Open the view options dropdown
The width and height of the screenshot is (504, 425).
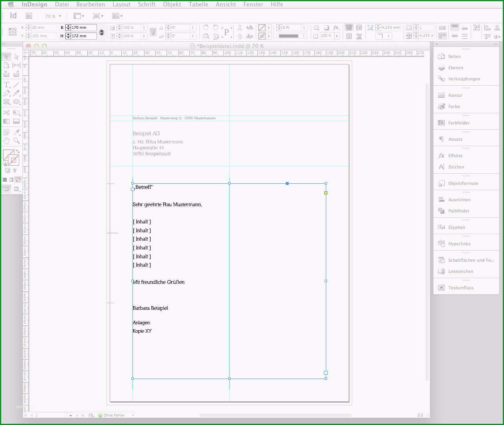click(x=79, y=16)
